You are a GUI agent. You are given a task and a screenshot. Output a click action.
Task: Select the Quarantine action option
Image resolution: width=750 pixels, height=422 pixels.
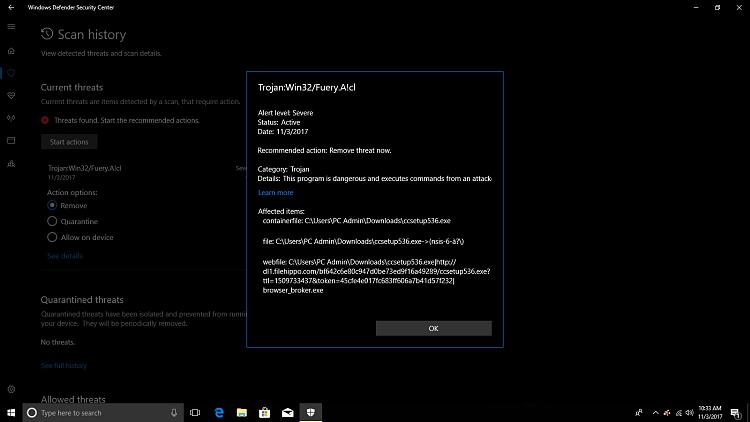pos(52,221)
